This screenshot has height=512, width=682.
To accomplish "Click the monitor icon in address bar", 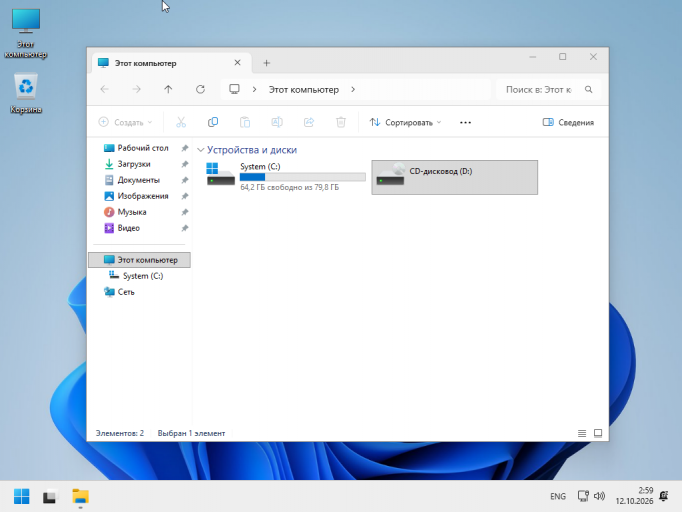I will (234, 89).
